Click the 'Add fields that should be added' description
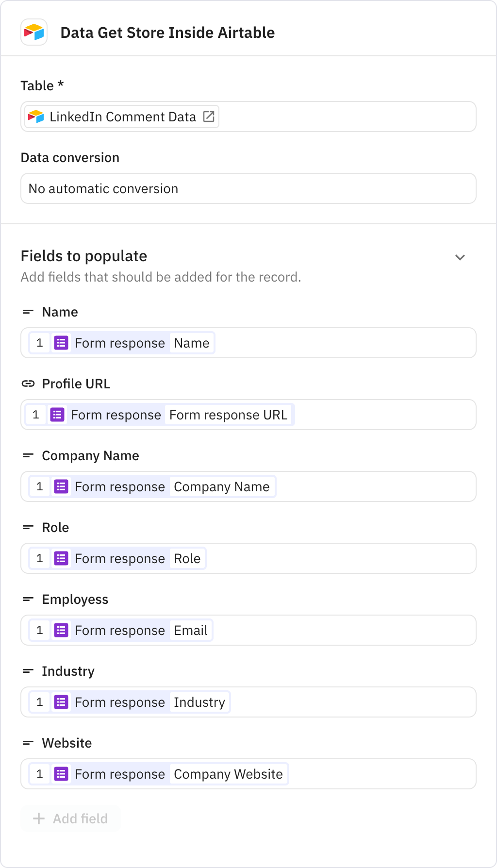The width and height of the screenshot is (497, 868). pos(161,277)
